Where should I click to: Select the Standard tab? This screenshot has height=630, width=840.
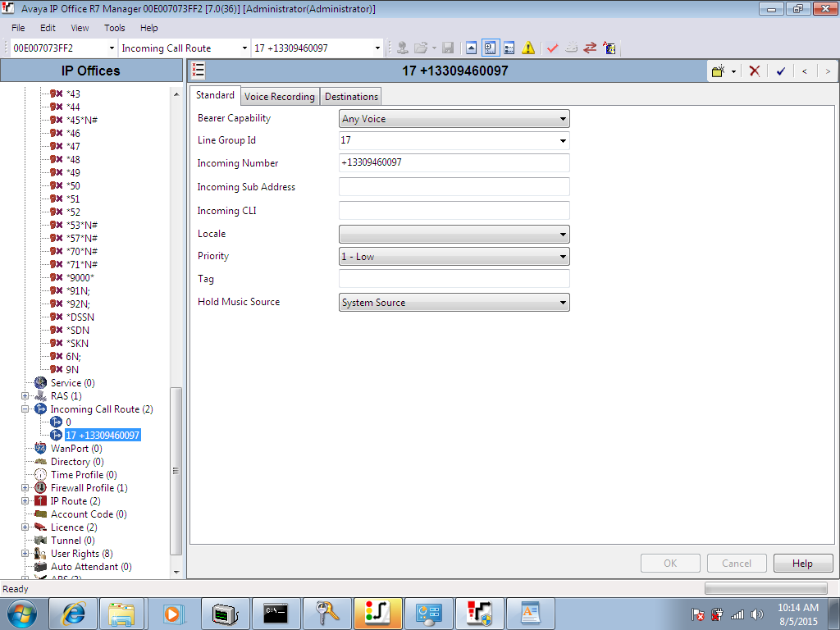pos(215,95)
